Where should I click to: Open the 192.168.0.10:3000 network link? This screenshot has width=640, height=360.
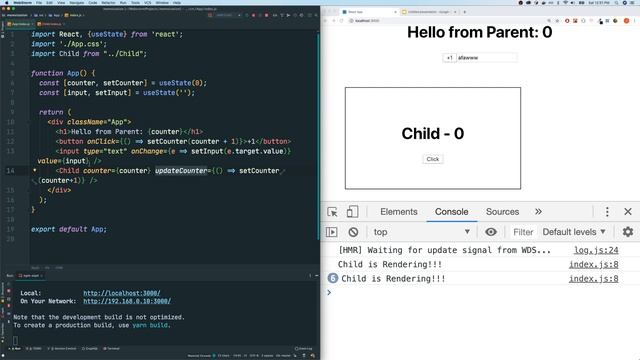click(127, 301)
